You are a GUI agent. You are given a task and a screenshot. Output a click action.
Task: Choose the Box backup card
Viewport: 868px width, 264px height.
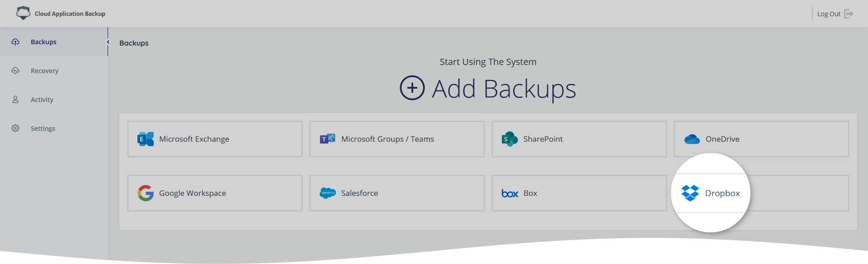pyautogui.click(x=579, y=193)
